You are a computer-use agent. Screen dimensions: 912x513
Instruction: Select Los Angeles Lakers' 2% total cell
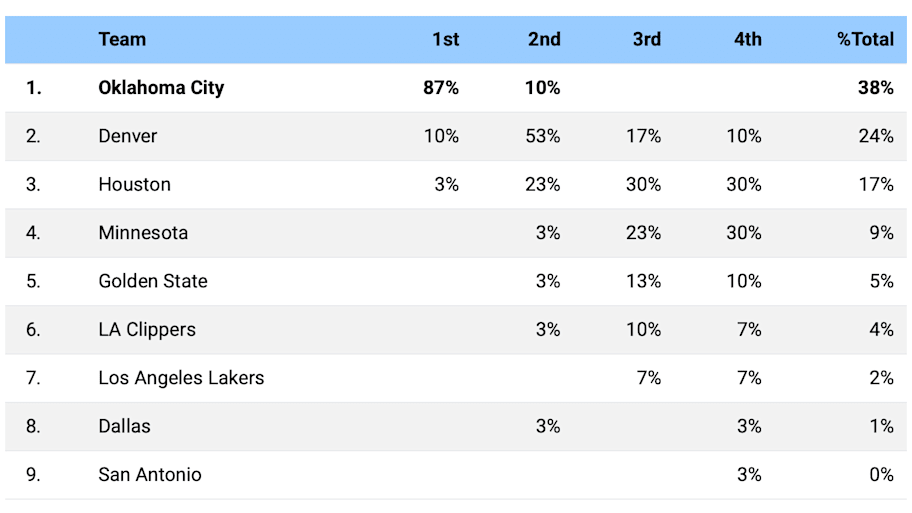880,378
